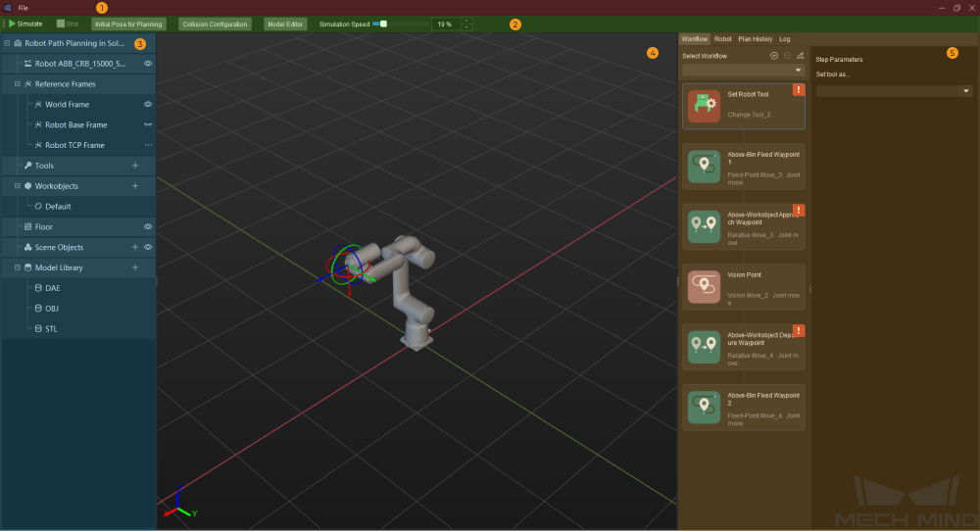
Task: Click the Floor grid icon
Action: pos(28,226)
